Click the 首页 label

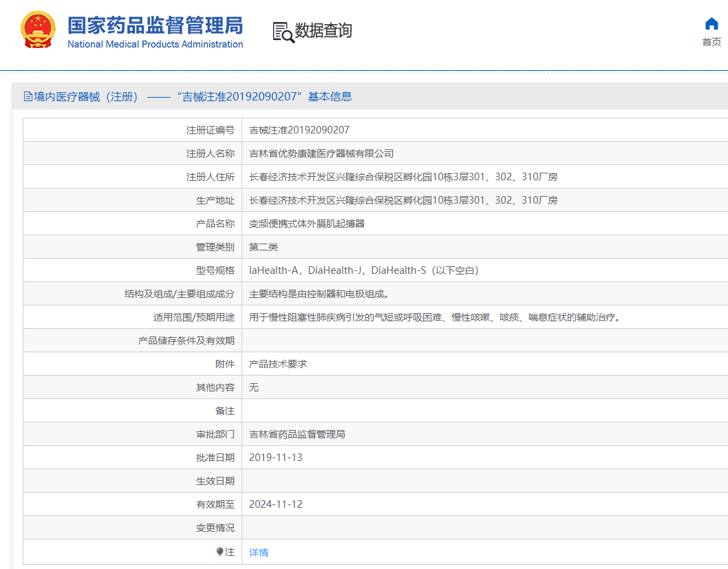pos(711,42)
